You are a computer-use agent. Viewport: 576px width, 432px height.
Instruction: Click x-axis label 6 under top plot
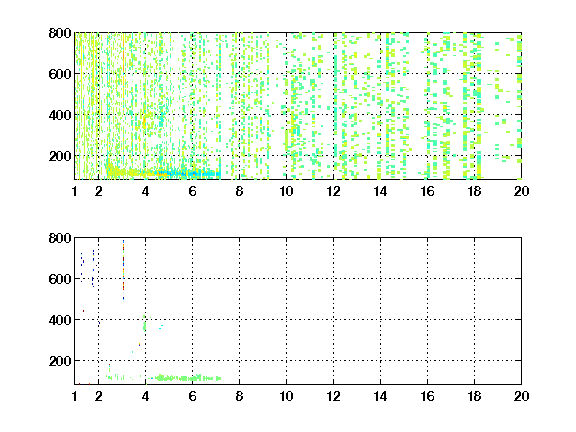[x=192, y=191]
